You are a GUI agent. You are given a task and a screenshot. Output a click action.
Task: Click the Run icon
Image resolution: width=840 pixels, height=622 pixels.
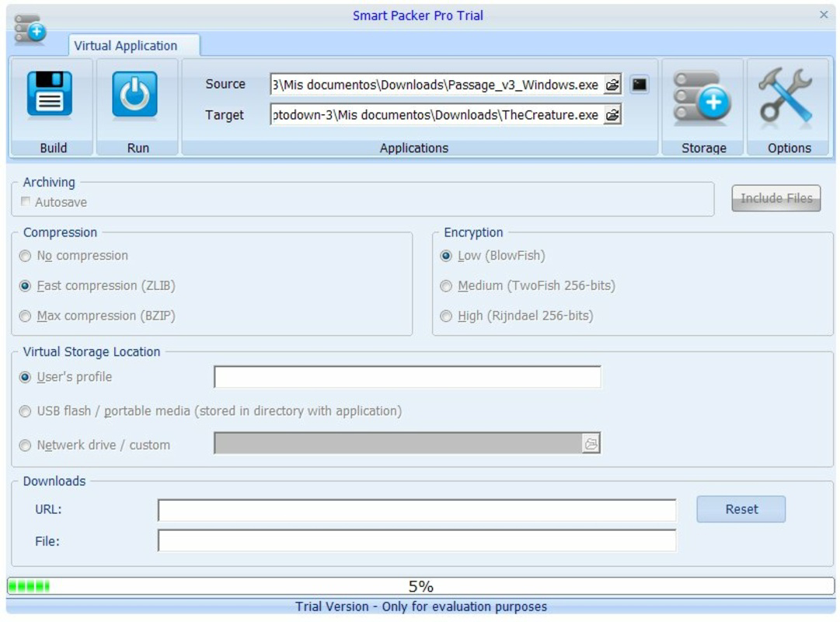coord(136,95)
